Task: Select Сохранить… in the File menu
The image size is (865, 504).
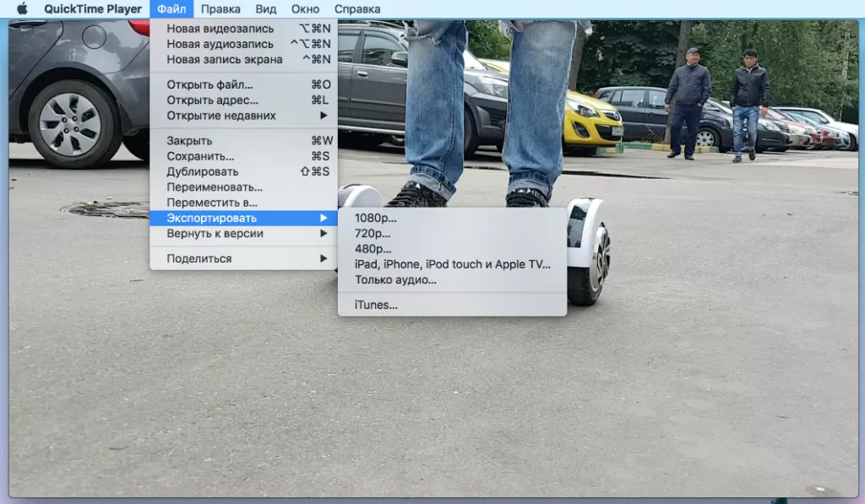Action: click(200, 156)
